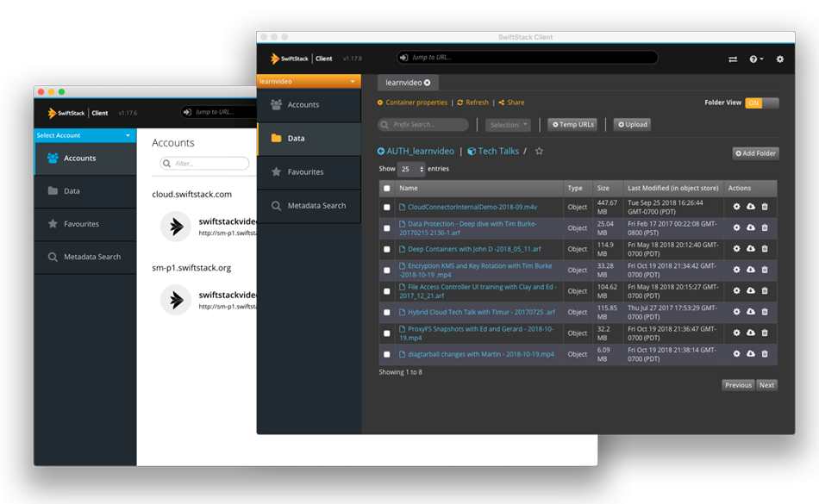Navigate to AUTH_learnvideo breadcrumb

(416, 152)
